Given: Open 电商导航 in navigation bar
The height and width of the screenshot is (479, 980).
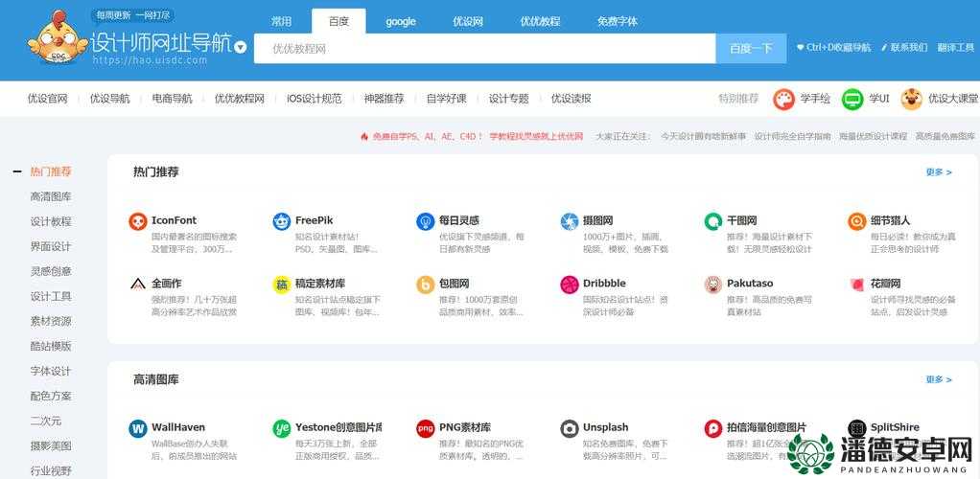Looking at the screenshot, I should (x=173, y=99).
